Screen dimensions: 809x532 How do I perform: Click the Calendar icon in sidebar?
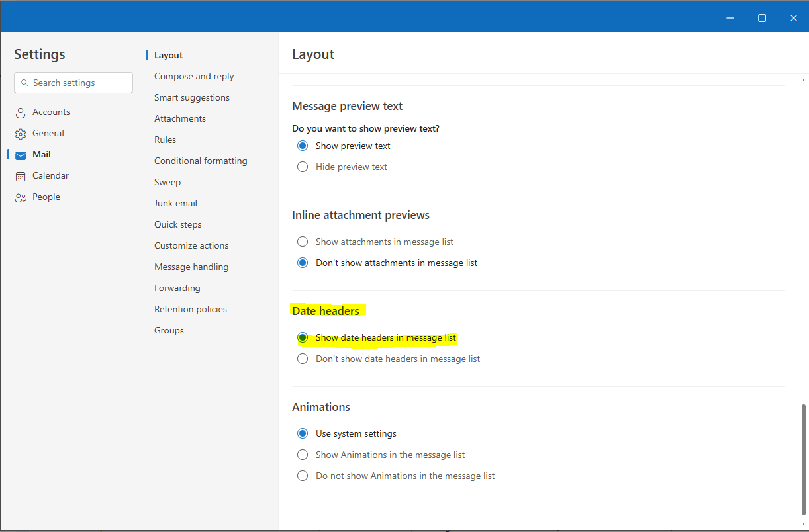[x=21, y=176]
